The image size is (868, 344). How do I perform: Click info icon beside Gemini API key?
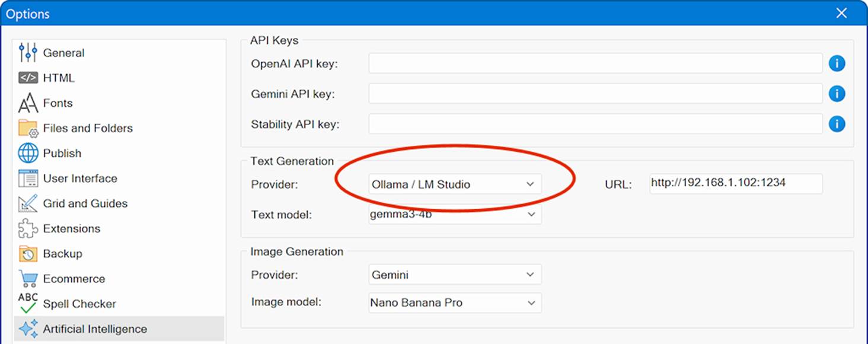pos(837,94)
